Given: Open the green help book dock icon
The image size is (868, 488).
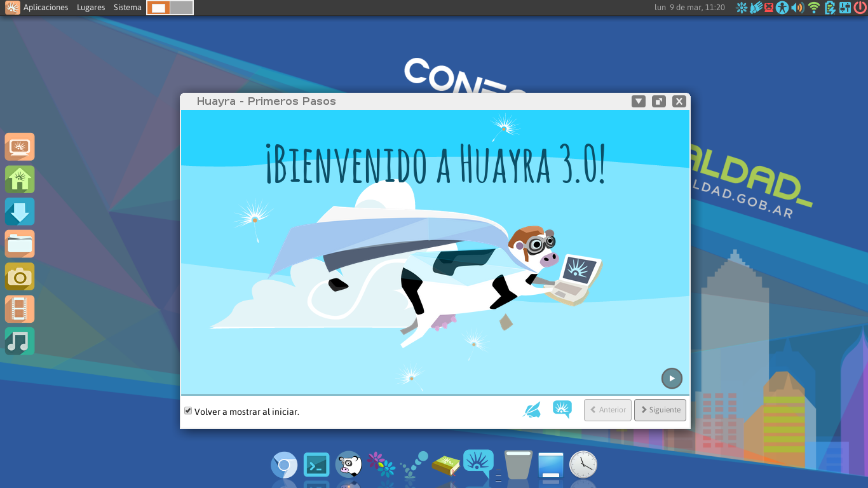Looking at the screenshot, I should click(446, 466).
